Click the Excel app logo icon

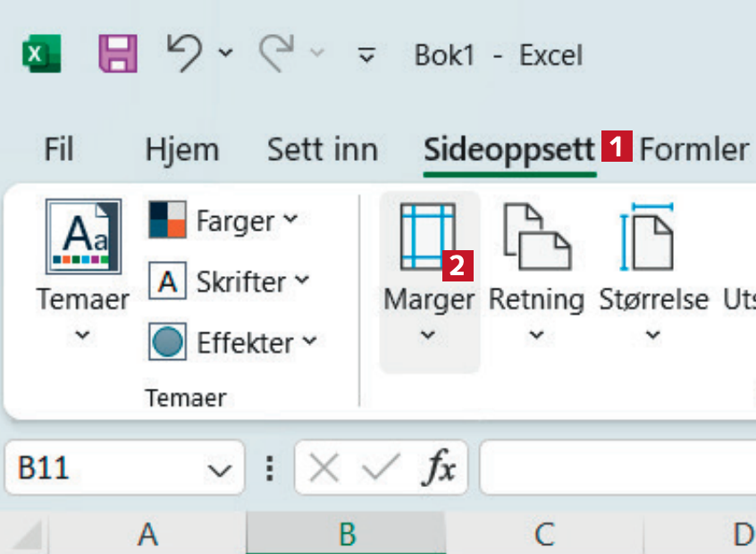tap(41, 55)
